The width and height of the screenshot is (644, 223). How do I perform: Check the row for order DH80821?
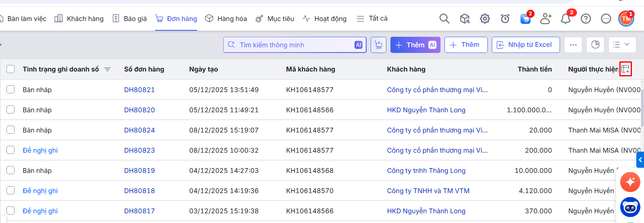(10, 89)
